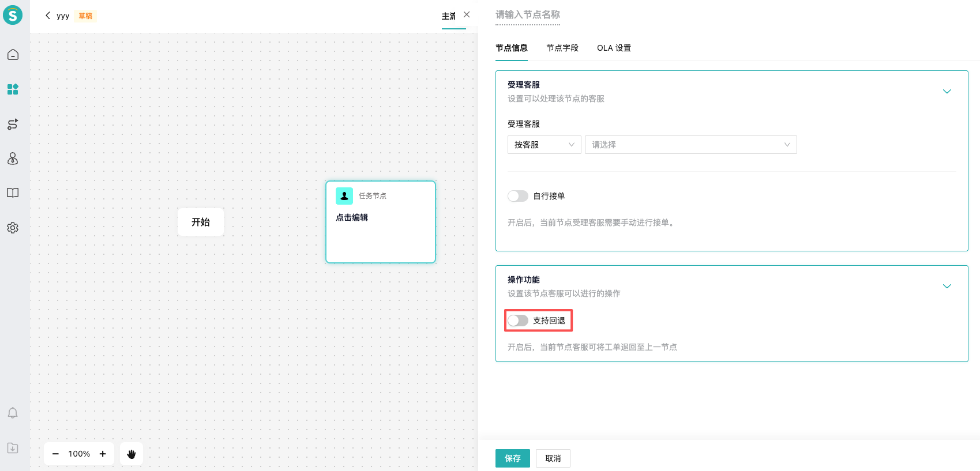Click the 取消 button
Screen dimensions: 980x471
553,458
